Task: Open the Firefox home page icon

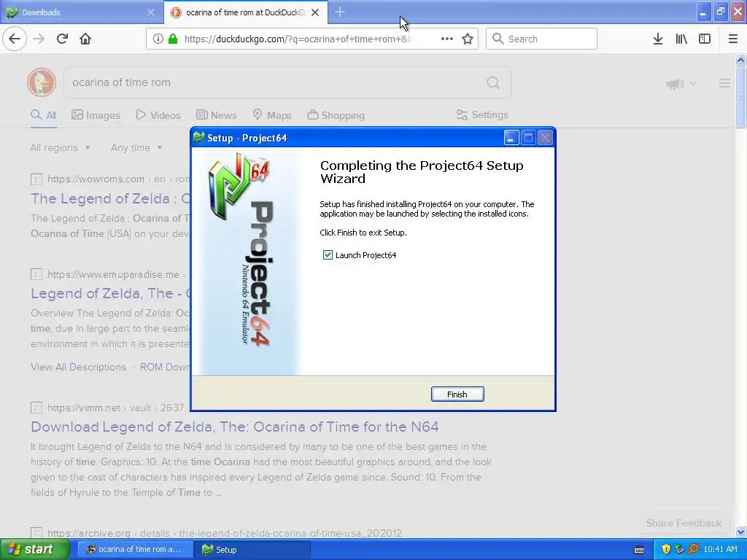Action: (85, 39)
